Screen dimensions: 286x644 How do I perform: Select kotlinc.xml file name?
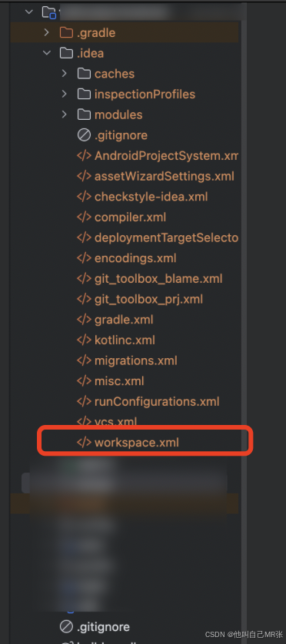(x=125, y=340)
